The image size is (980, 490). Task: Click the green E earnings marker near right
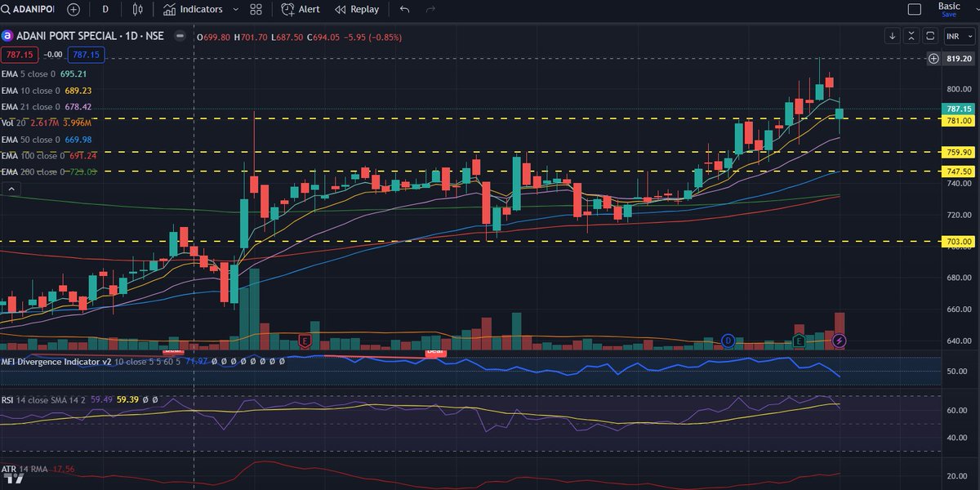[x=800, y=340]
